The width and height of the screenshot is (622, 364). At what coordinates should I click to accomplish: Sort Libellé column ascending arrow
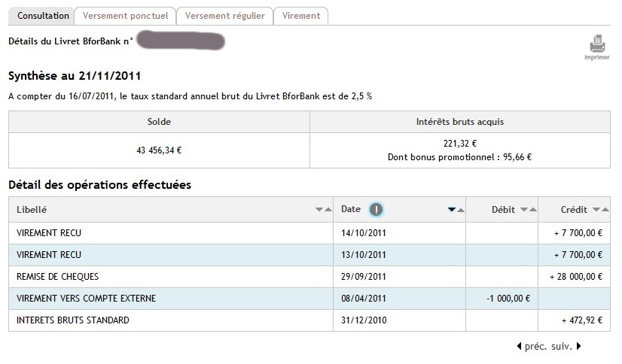pyautogui.click(x=328, y=210)
